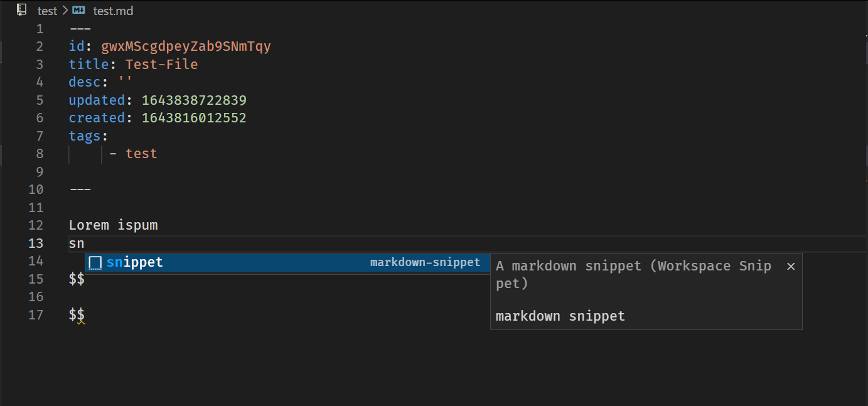Click the 'markdown-snippet' source label

coord(426,262)
